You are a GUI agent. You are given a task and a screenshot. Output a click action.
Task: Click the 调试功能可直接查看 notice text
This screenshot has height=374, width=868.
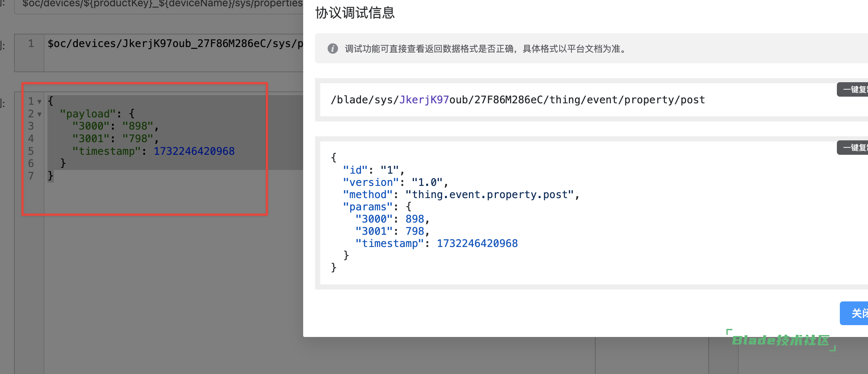486,49
